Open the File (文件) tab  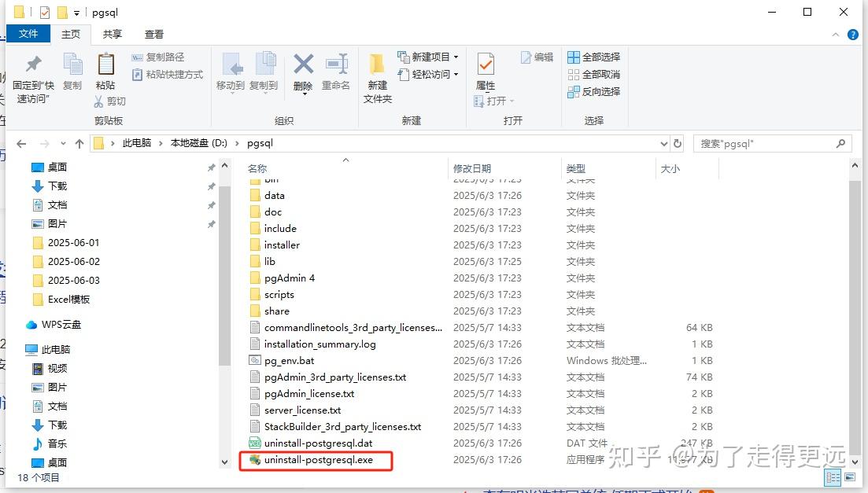point(28,34)
